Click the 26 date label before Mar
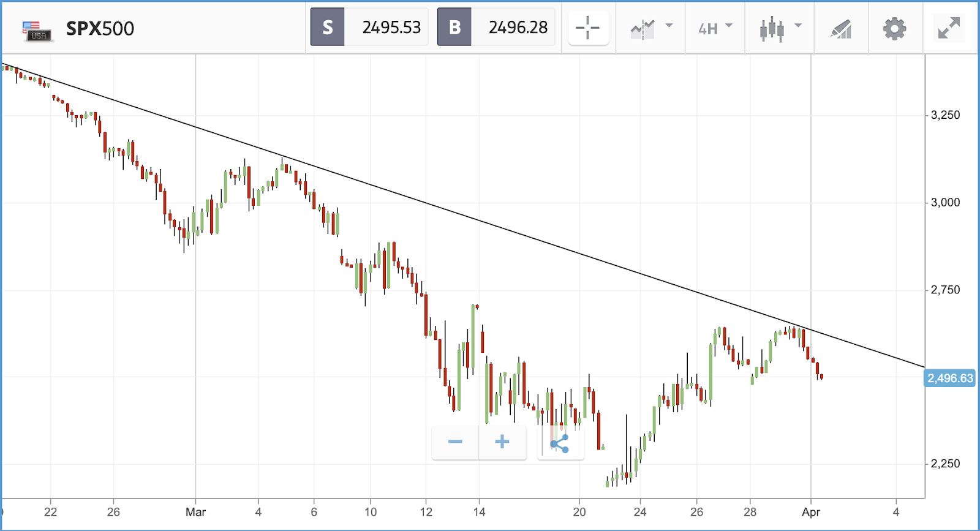980x531 pixels. click(x=113, y=512)
